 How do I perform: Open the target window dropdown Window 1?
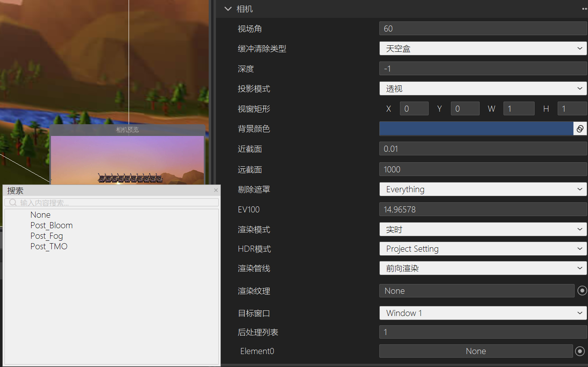click(x=483, y=313)
